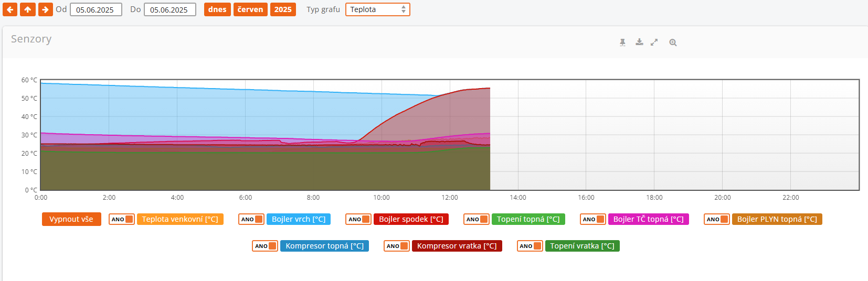The image size is (868, 281).
Task: Open the Do end date picker
Action: (x=170, y=9)
